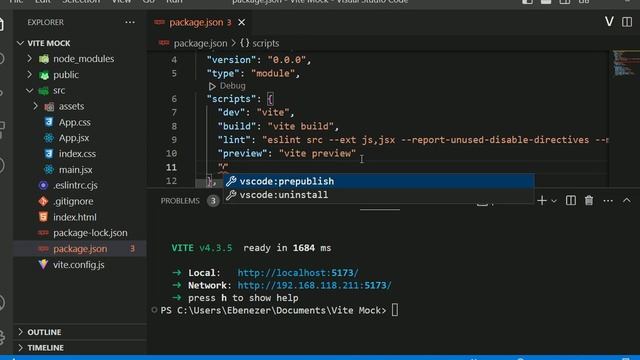
Task: Maximize the panel using the up chevron
Action: coord(627,200)
